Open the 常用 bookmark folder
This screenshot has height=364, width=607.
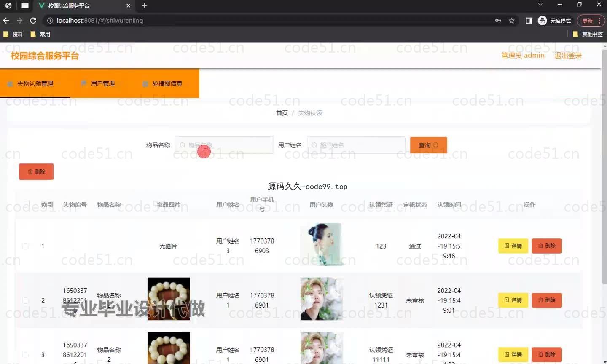click(x=40, y=35)
